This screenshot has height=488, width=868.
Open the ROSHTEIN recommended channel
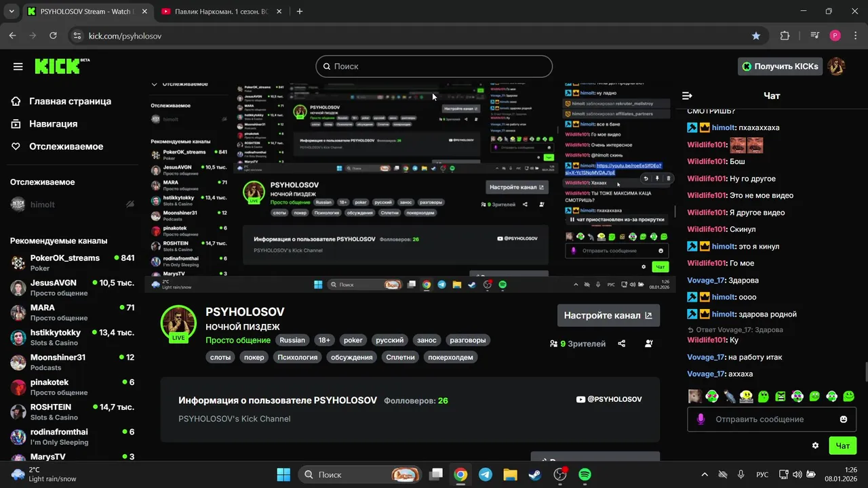[x=72, y=412]
